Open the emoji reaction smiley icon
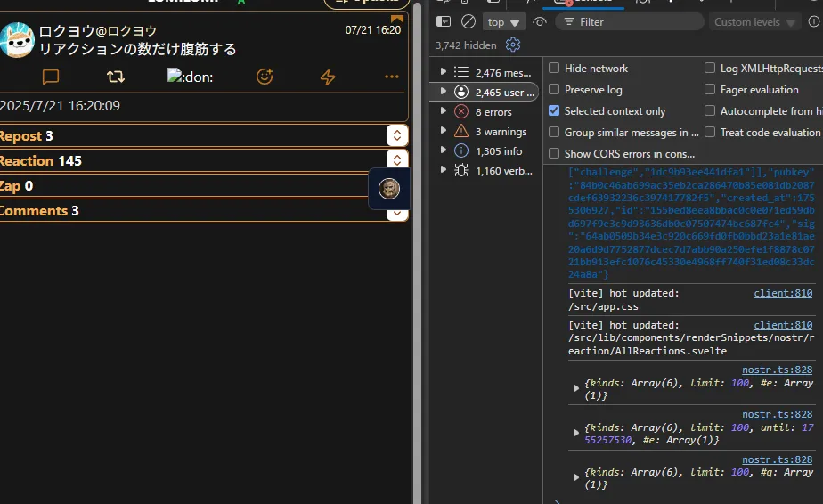The image size is (823, 504). point(265,77)
